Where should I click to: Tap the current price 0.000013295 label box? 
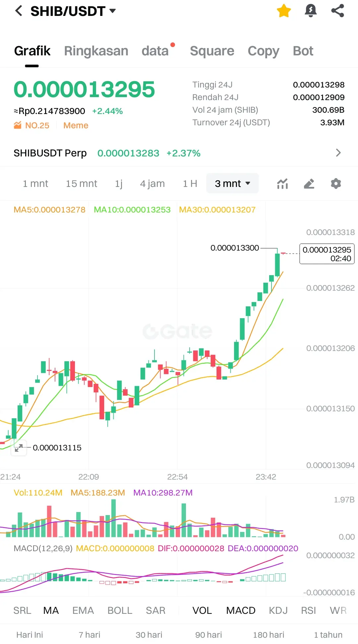point(327,254)
